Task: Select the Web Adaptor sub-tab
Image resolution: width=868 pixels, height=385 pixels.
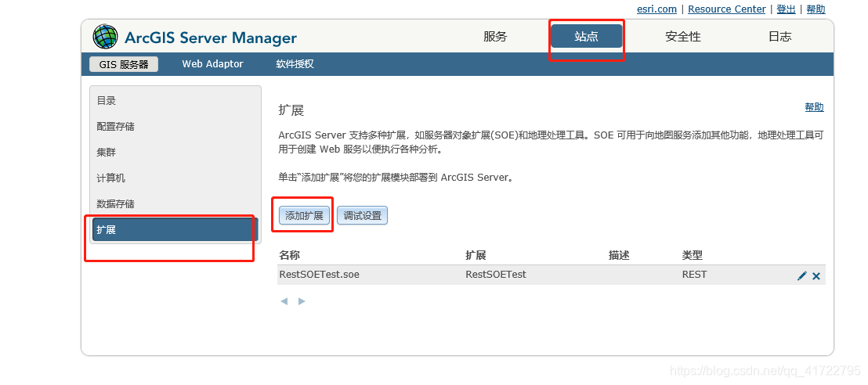Action: click(x=212, y=64)
